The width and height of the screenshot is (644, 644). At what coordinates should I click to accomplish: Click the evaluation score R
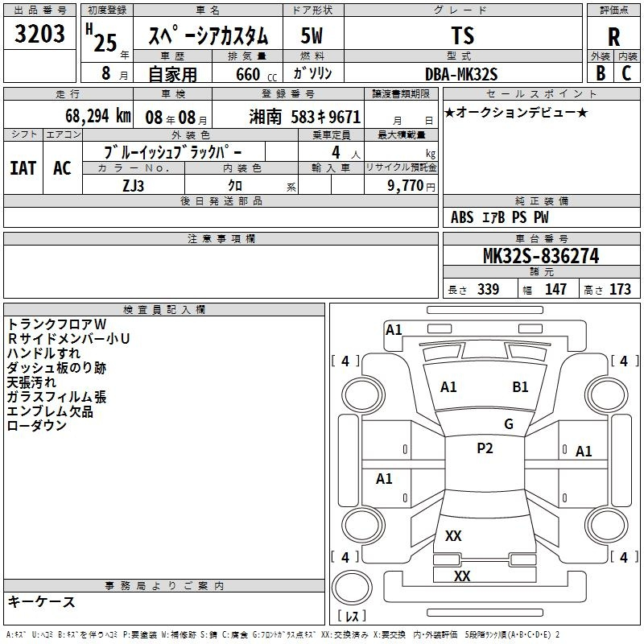[614, 36]
